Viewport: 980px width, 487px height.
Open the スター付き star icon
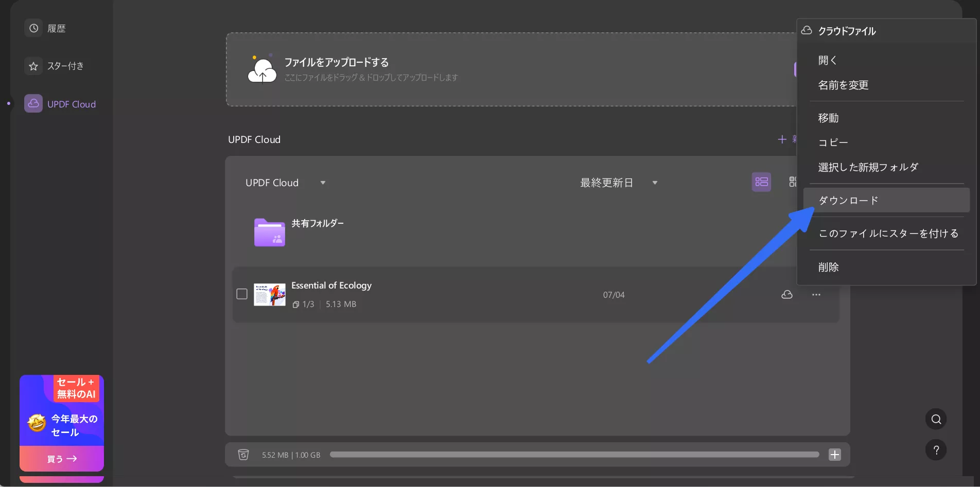pos(33,66)
